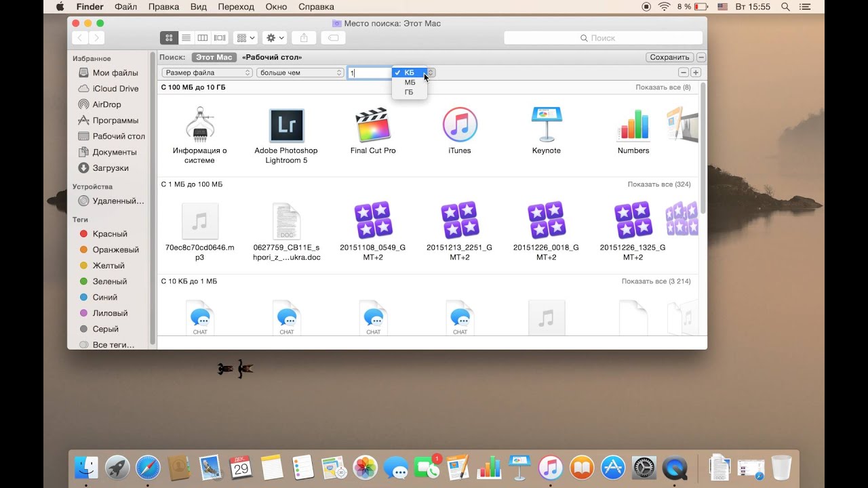Open the Файл menu
Viewport: 868px width, 488px height.
point(126,7)
